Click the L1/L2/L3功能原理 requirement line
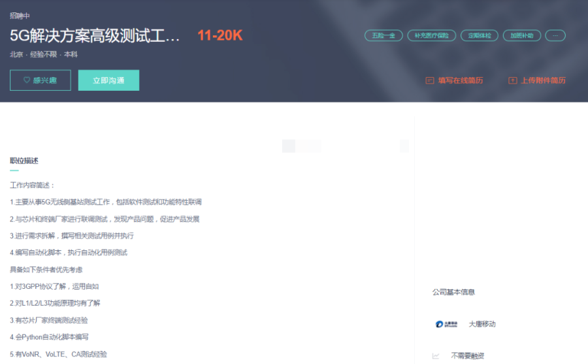 55,303
